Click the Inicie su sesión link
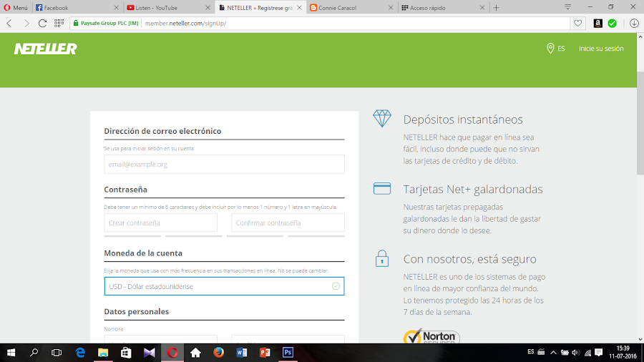The image size is (644, 362). pos(601,49)
